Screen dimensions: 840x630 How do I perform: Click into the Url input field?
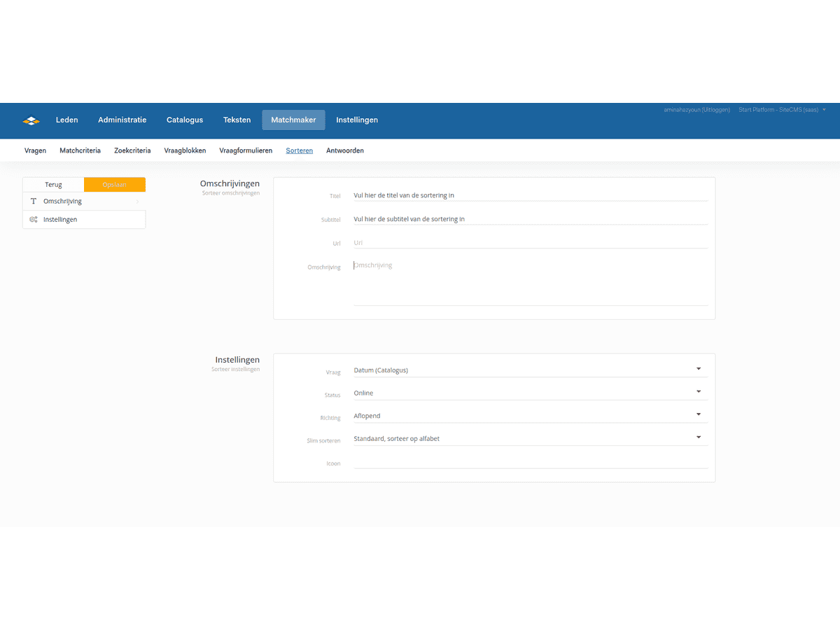[530, 243]
